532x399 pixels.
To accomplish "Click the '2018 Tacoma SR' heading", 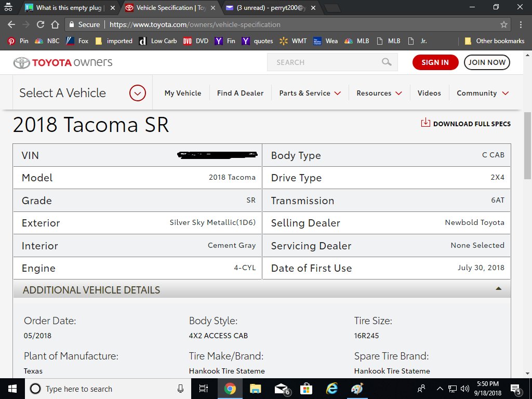I will (x=91, y=125).
